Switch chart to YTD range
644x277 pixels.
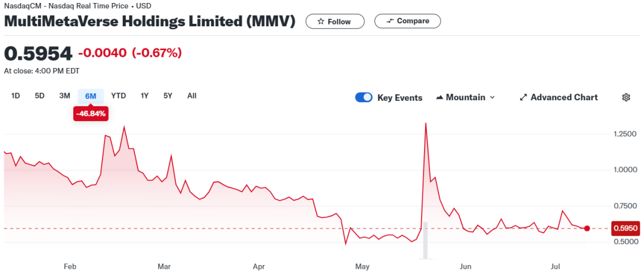point(119,96)
